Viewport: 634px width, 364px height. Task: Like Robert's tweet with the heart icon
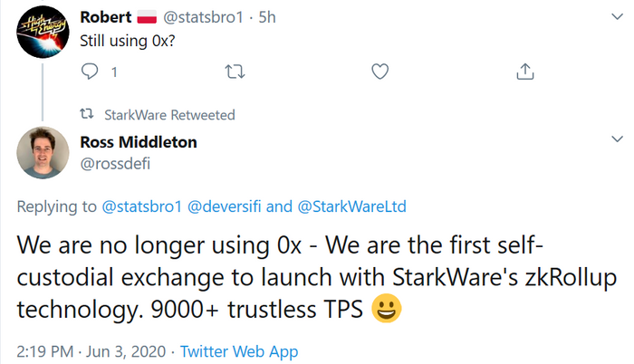pyautogui.click(x=381, y=72)
